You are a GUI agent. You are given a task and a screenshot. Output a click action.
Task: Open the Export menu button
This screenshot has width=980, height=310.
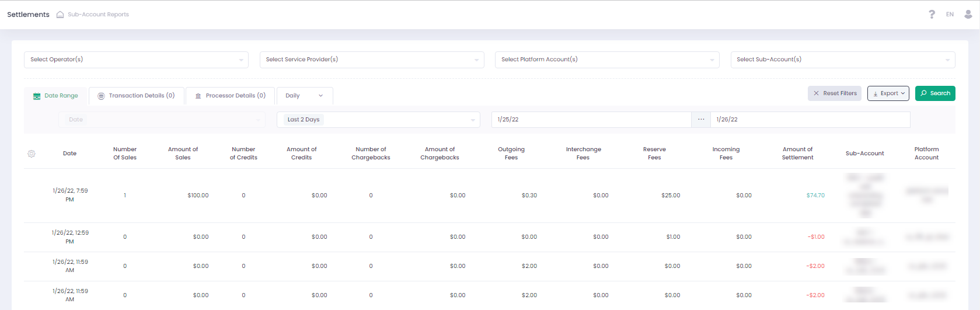point(888,93)
